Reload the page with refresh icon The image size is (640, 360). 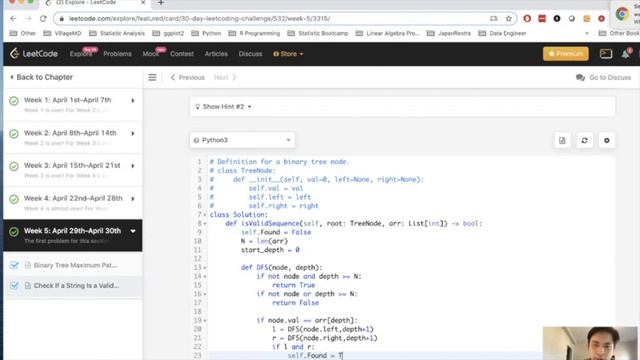pos(43,19)
